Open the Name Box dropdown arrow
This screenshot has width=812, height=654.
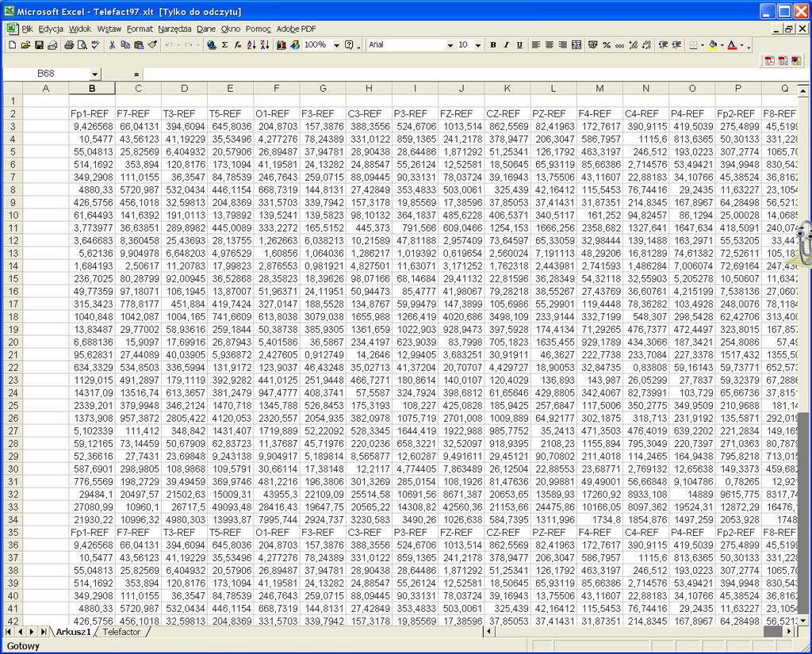(95, 75)
